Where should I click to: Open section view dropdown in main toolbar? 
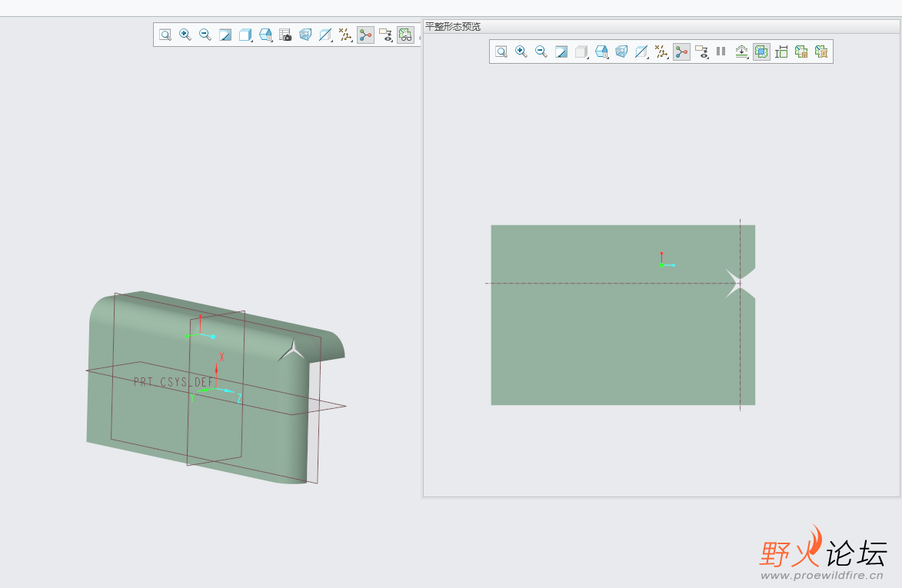(325, 35)
